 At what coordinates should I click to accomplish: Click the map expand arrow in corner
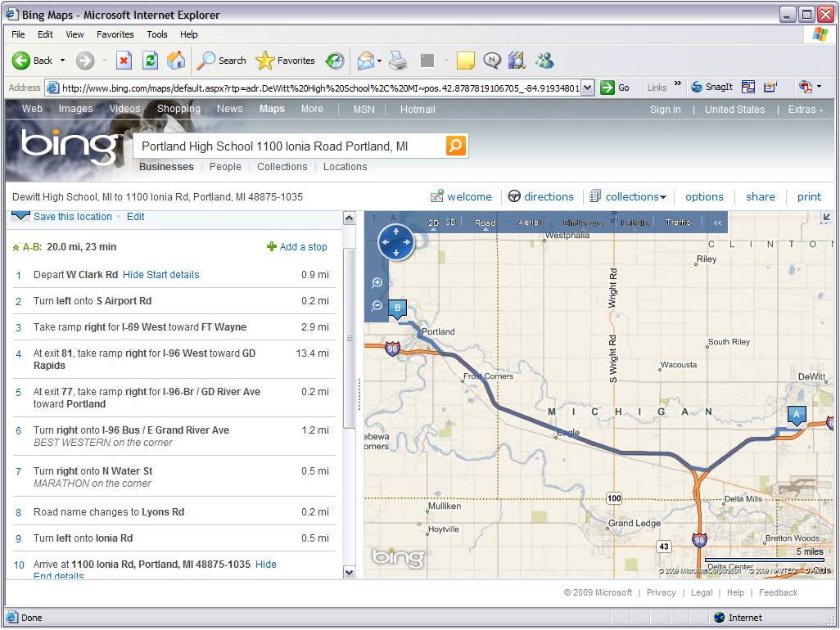(826, 217)
